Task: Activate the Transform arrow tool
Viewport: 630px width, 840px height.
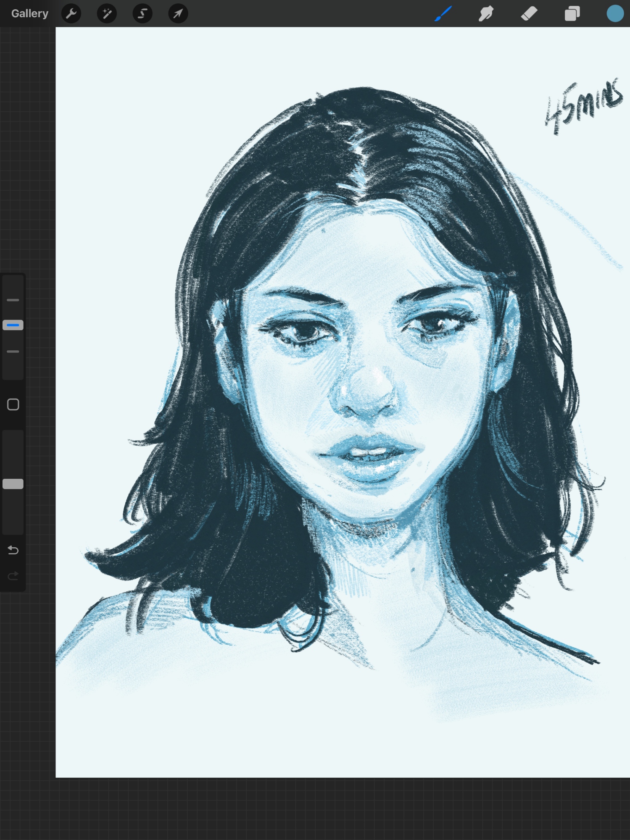Action: tap(178, 13)
